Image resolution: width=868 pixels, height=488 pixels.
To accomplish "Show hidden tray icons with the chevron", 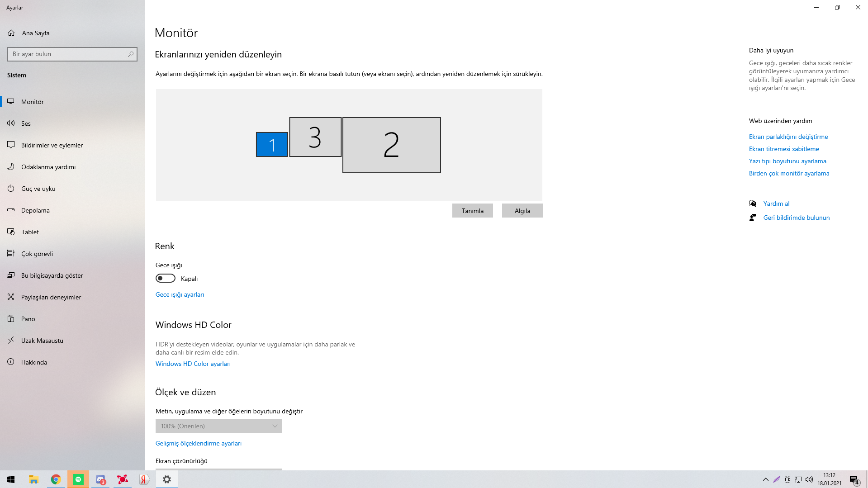I will (766, 479).
